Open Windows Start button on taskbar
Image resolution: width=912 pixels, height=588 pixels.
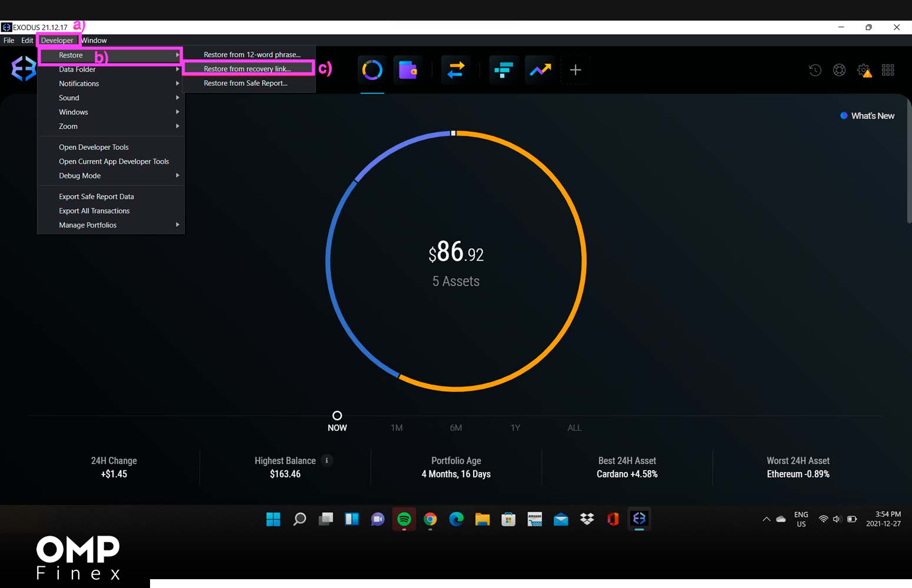[x=273, y=519]
